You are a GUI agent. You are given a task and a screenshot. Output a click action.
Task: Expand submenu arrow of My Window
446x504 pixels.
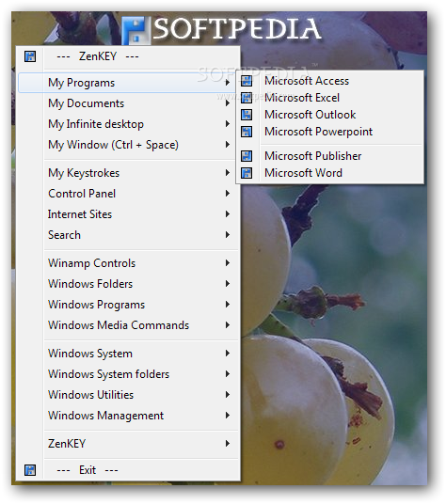[x=228, y=145]
